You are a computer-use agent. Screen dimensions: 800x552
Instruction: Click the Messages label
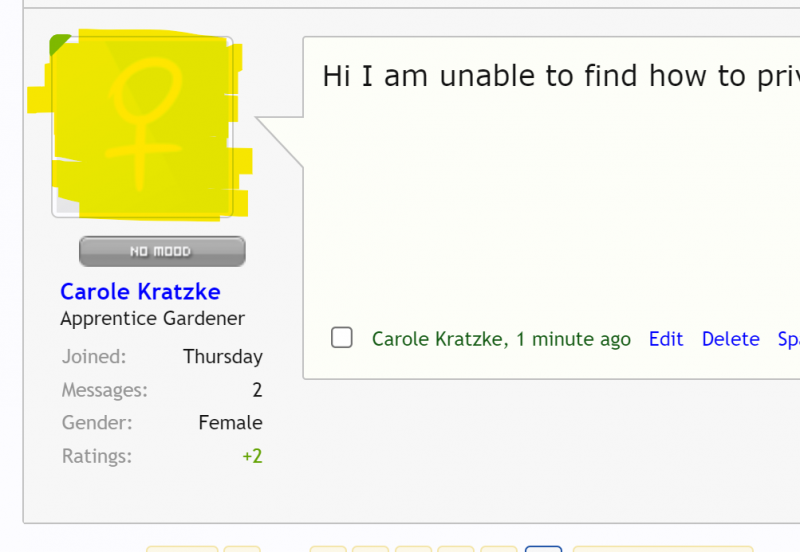tap(104, 390)
